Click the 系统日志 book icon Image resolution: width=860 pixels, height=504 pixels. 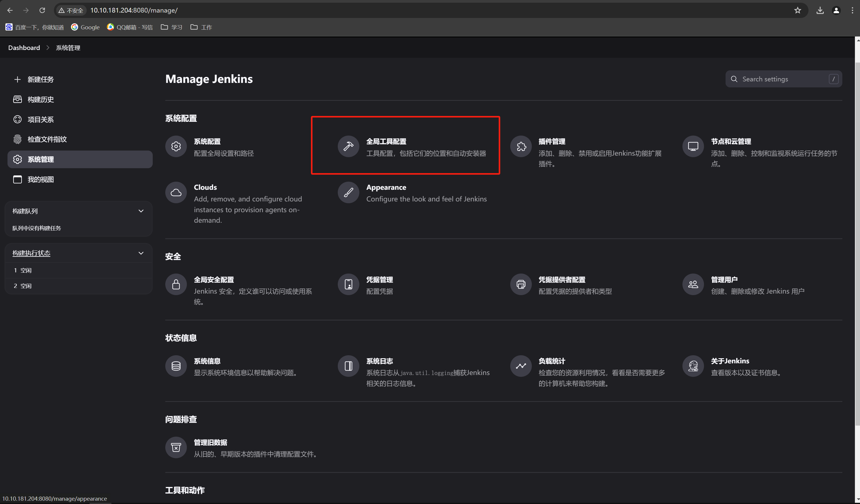(x=348, y=366)
